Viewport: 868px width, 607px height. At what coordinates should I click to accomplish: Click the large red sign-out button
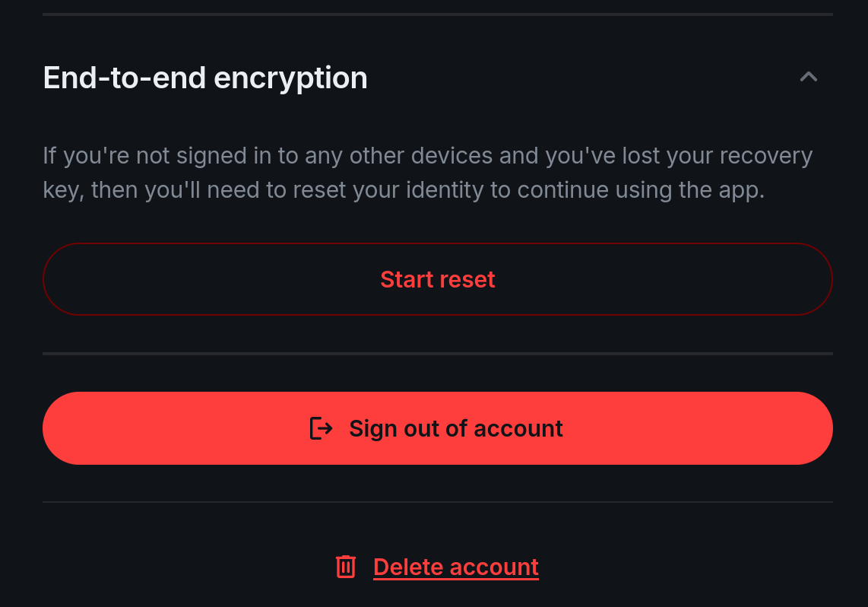coord(438,428)
